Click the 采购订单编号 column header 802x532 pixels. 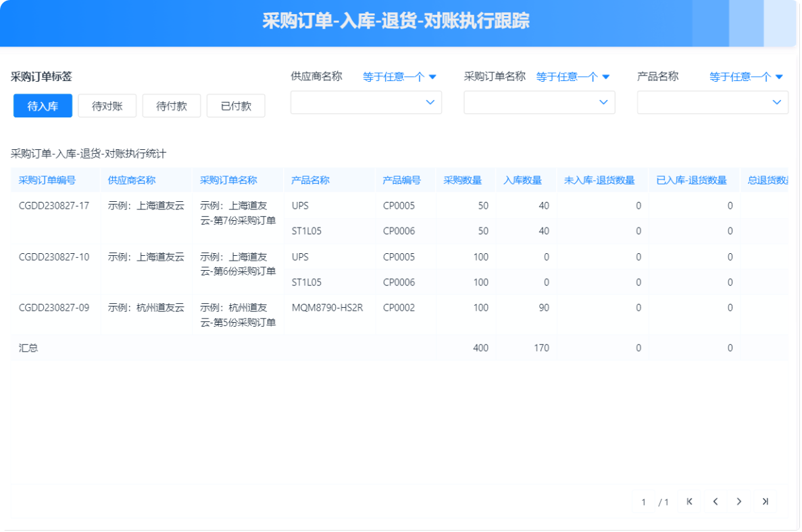click(47, 180)
